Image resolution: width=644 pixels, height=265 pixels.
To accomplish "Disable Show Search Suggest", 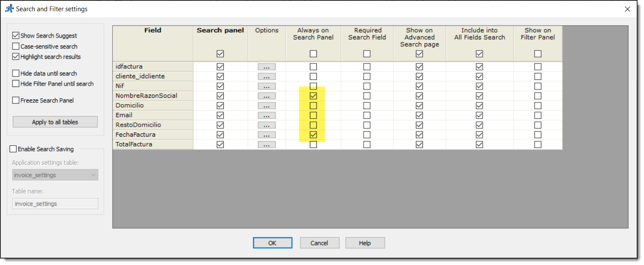I will [16, 35].
